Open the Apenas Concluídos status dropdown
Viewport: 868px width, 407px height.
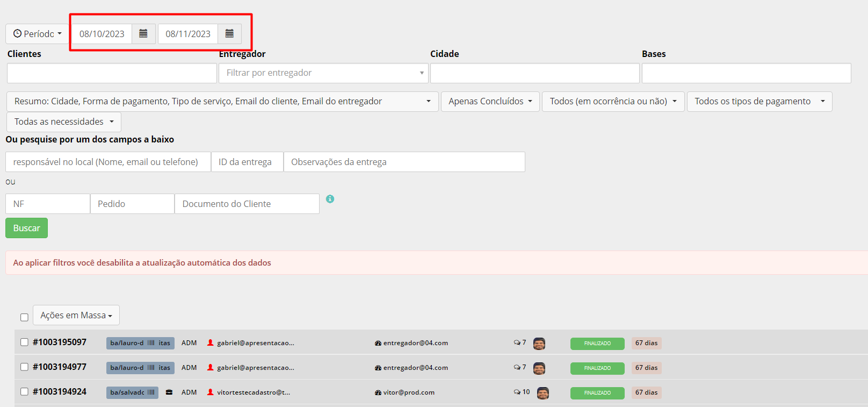490,102
